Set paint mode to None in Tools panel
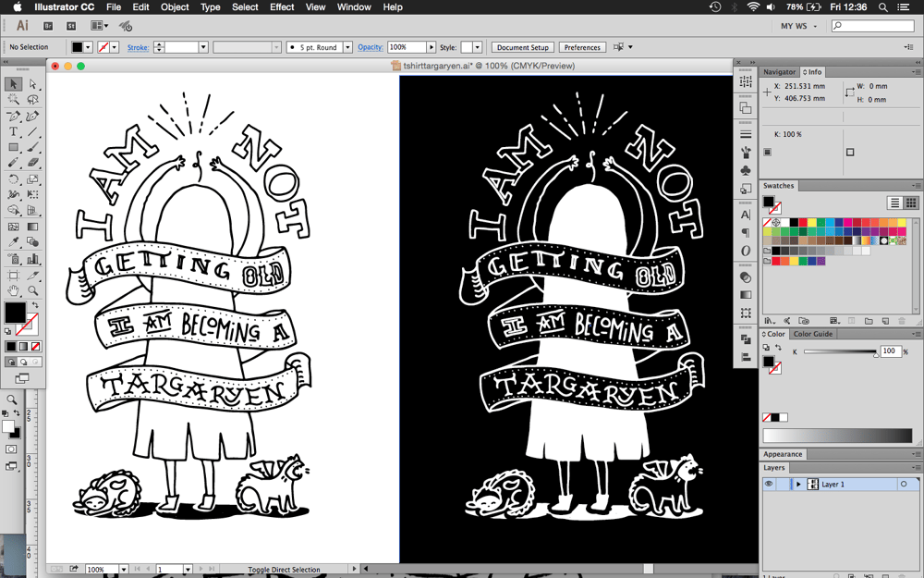 coord(36,346)
